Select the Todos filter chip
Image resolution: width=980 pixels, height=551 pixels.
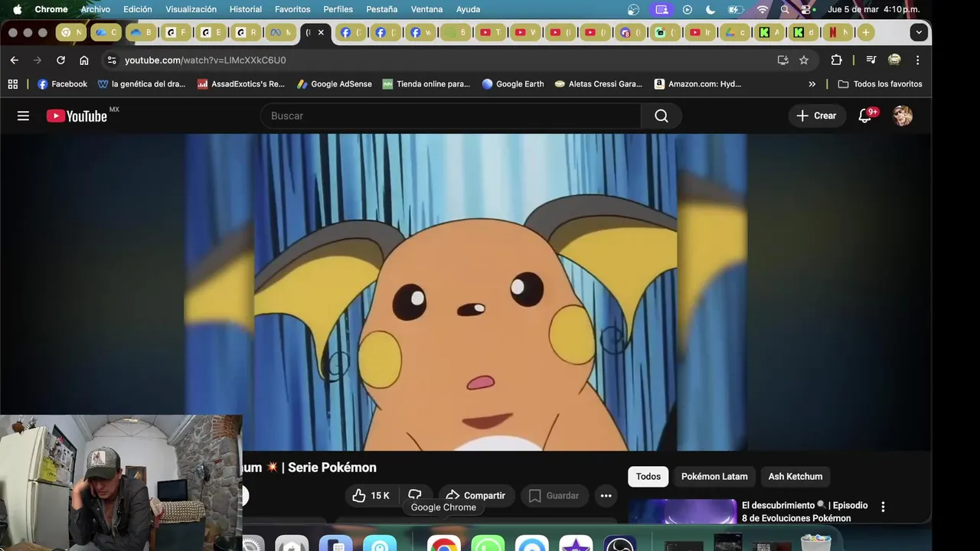pos(648,476)
